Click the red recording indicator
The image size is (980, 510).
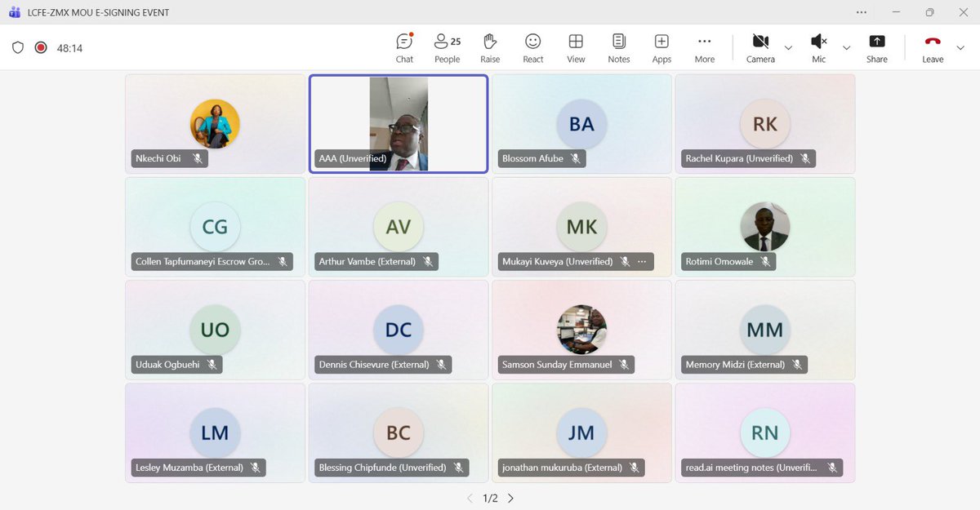click(41, 48)
